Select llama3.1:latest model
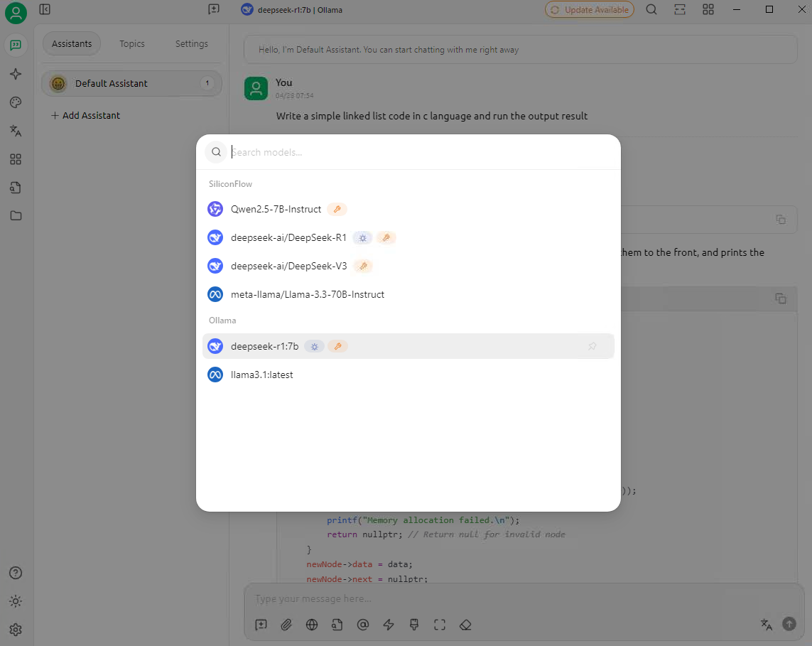The width and height of the screenshot is (812, 646). (x=408, y=375)
